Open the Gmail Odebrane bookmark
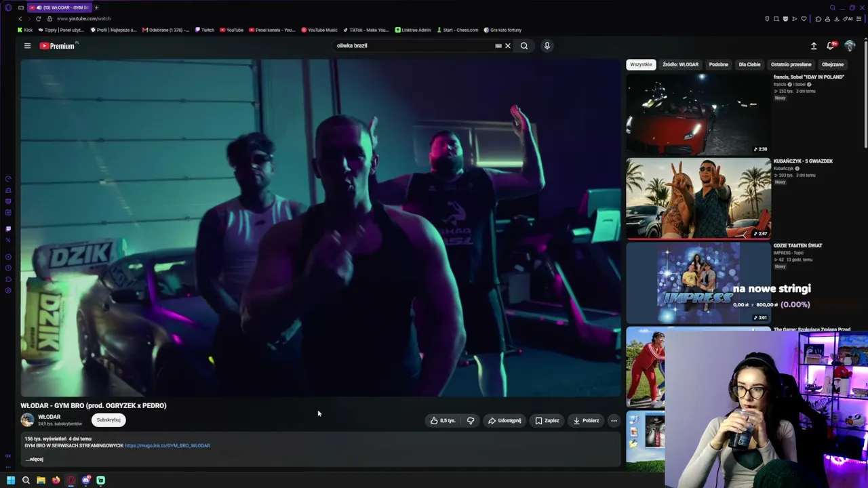The width and height of the screenshot is (868, 488). pyautogui.click(x=166, y=30)
